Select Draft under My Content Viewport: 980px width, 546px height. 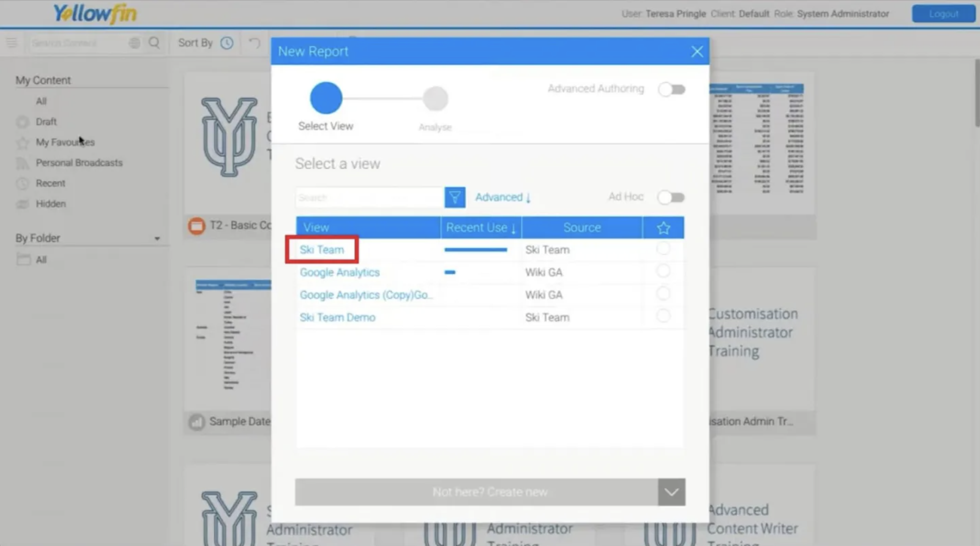tap(46, 122)
